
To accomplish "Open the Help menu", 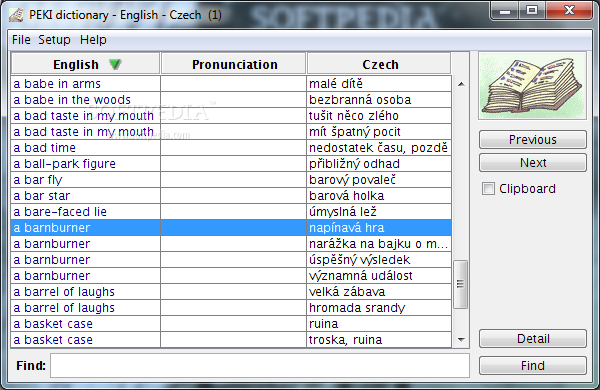I will [x=93, y=40].
